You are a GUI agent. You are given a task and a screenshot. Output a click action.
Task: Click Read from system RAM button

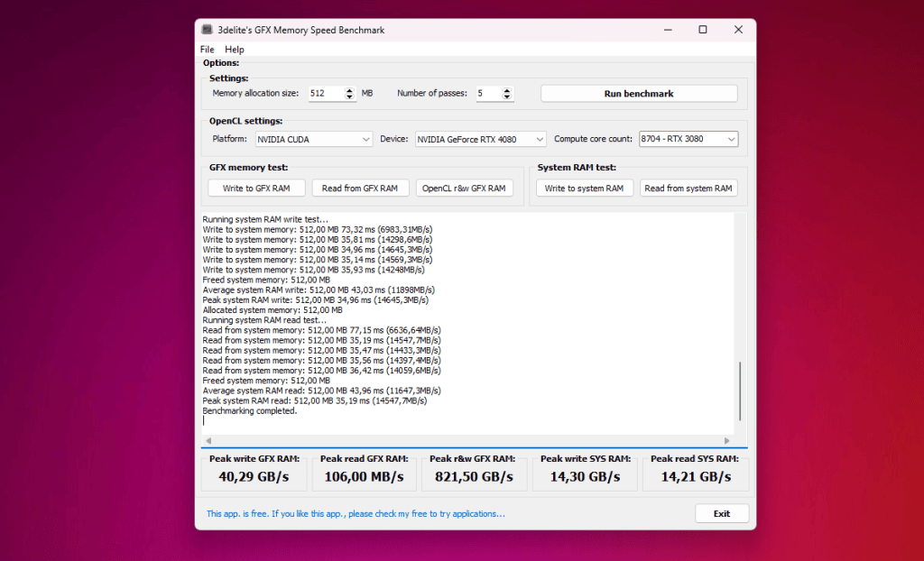(x=688, y=189)
